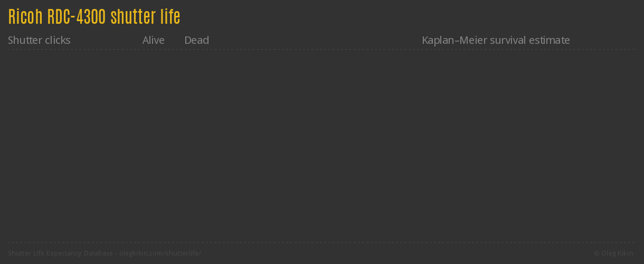644x264 pixels.
Task: Click the word "Ricoh" in the title
Action: point(25,17)
